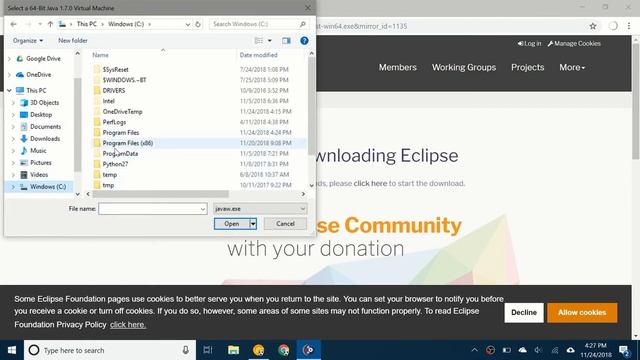Viewport: 640px width, 360px height.
Task: Open Manage Cookies link
Action: click(574, 44)
